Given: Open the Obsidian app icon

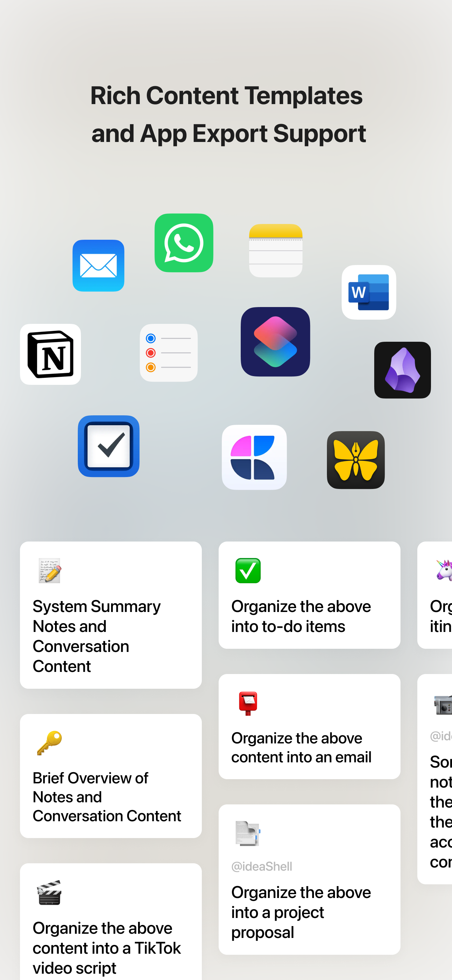Looking at the screenshot, I should pos(402,370).
